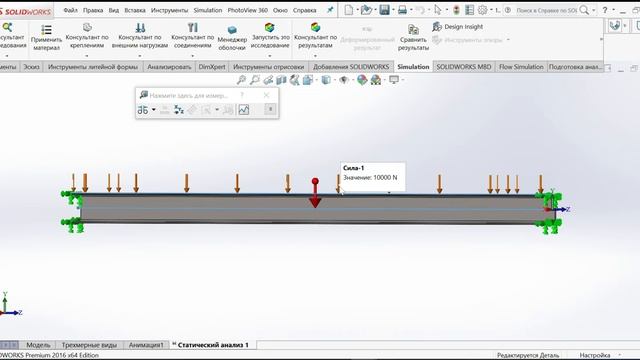
Task: Click the Edit Appearance colored sphere icon
Action: point(362,80)
